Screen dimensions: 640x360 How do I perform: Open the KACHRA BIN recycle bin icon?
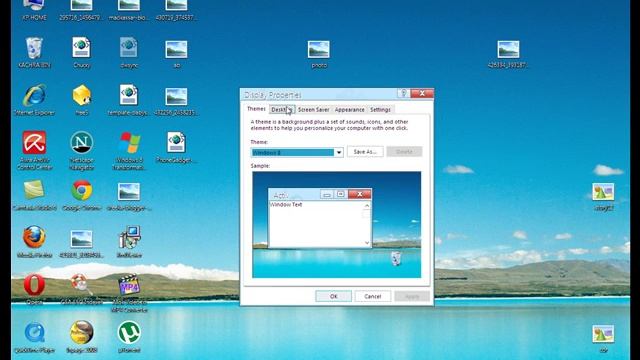coord(34,52)
